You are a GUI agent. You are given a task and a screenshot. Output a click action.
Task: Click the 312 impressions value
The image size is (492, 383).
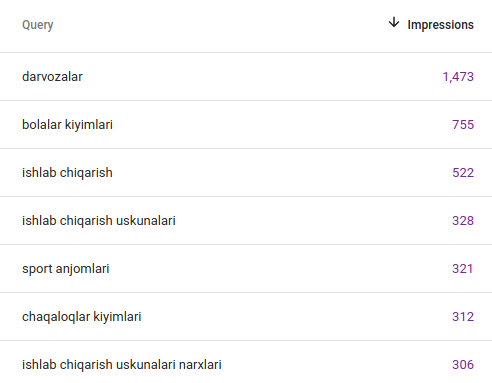coord(463,317)
